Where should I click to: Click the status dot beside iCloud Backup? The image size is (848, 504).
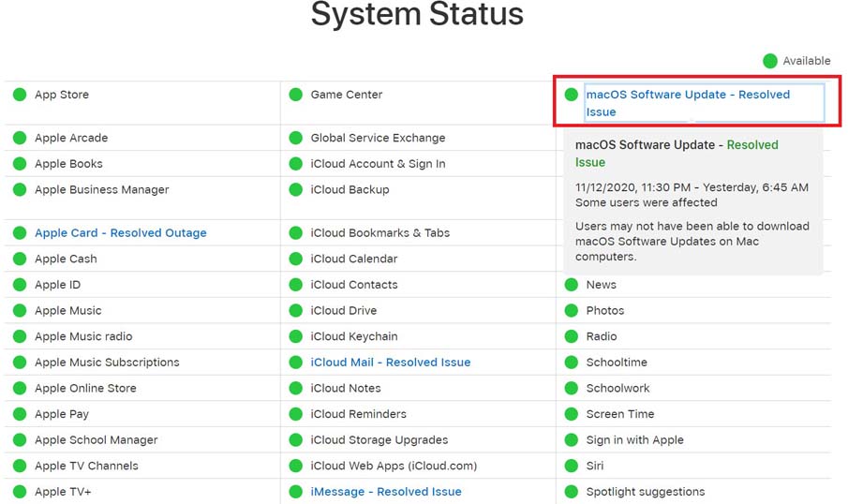pos(296,190)
